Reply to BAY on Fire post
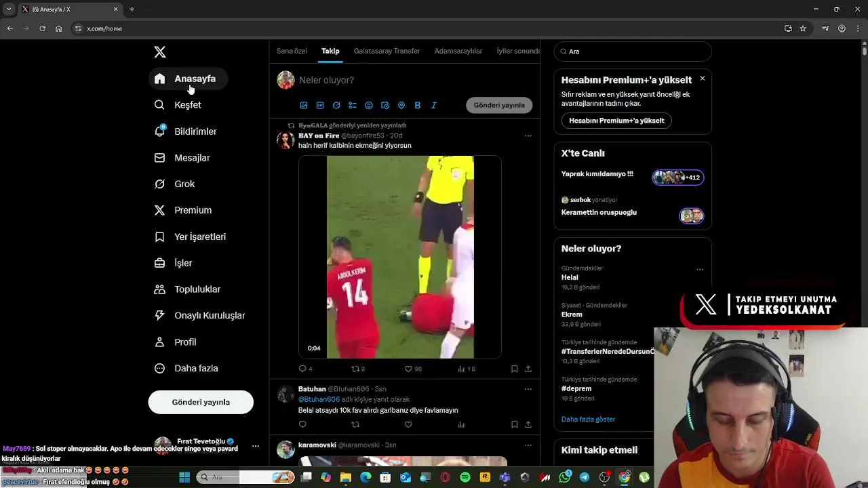This screenshot has width=868, height=488. coord(305,369)
